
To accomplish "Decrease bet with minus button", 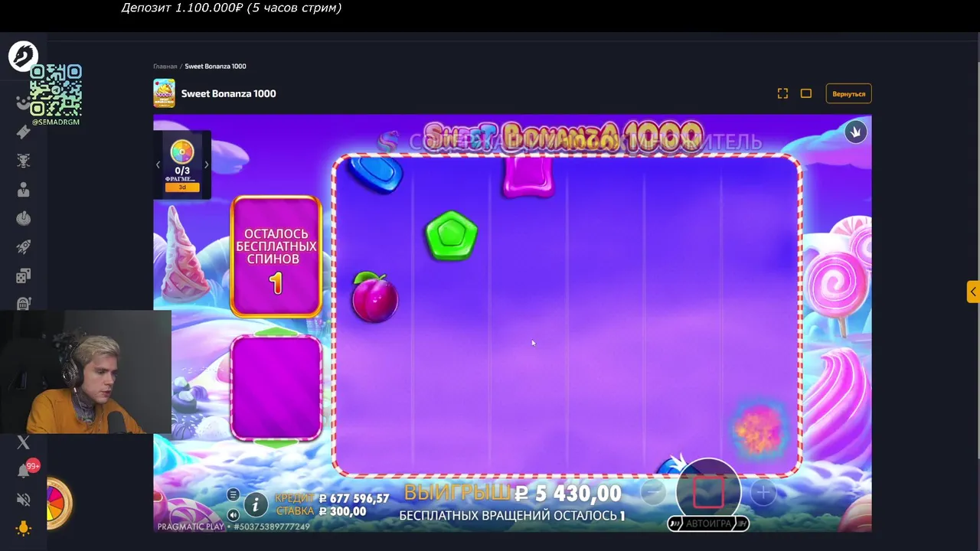I will (x=652, y=492).
